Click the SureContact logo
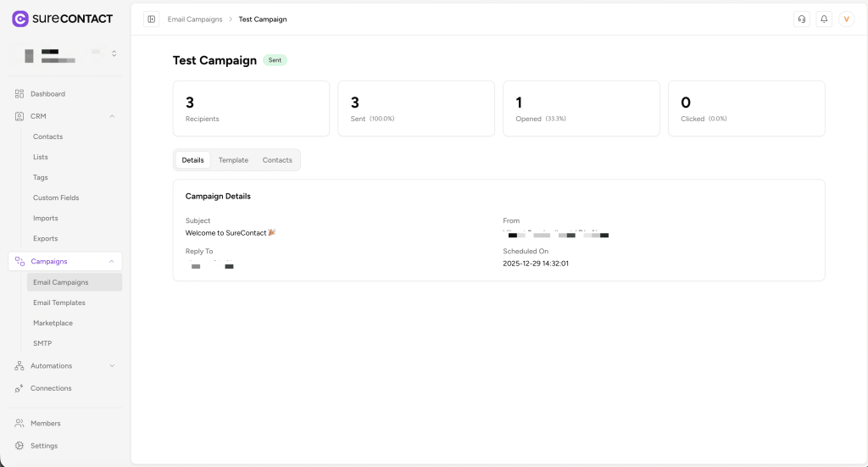 click(x=62, y=19)
